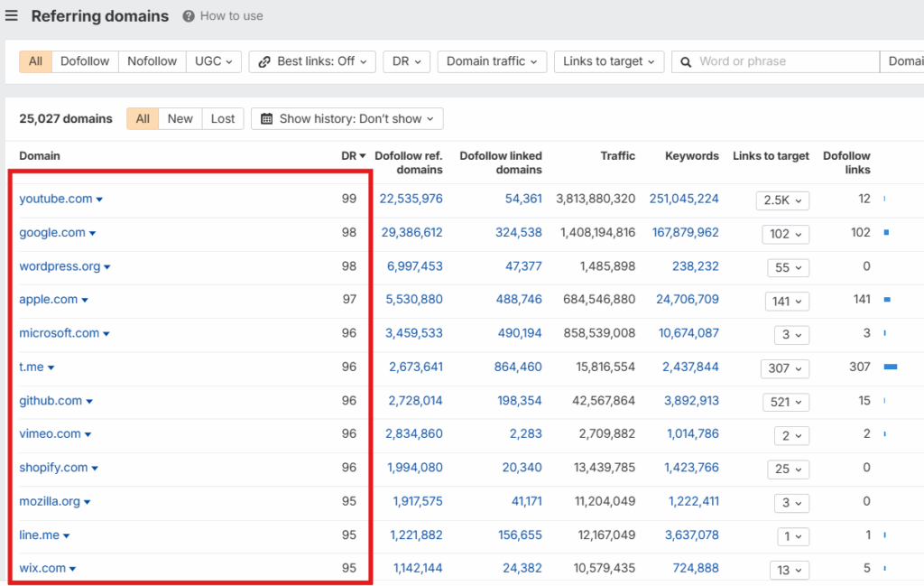This screenshot has width=924, height=586.
Task: Switch to New domains tab
Action: pyautogui.click(x=180, y=118)
